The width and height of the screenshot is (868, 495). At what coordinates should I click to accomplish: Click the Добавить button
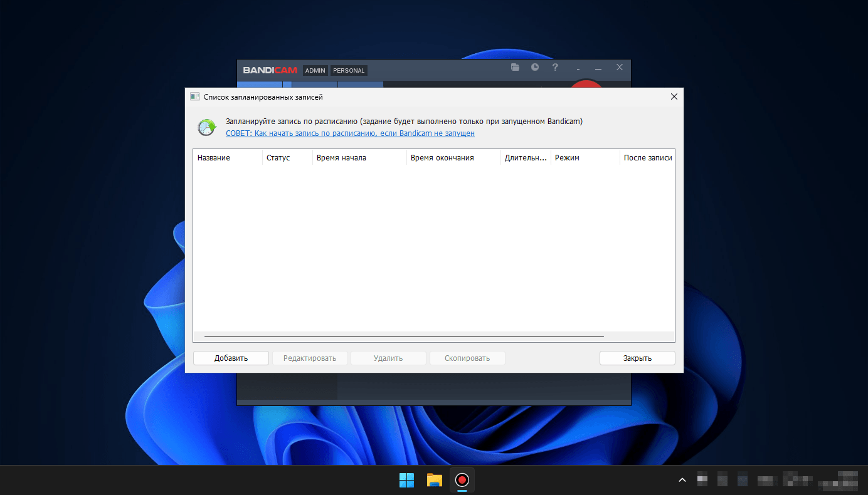231,358
